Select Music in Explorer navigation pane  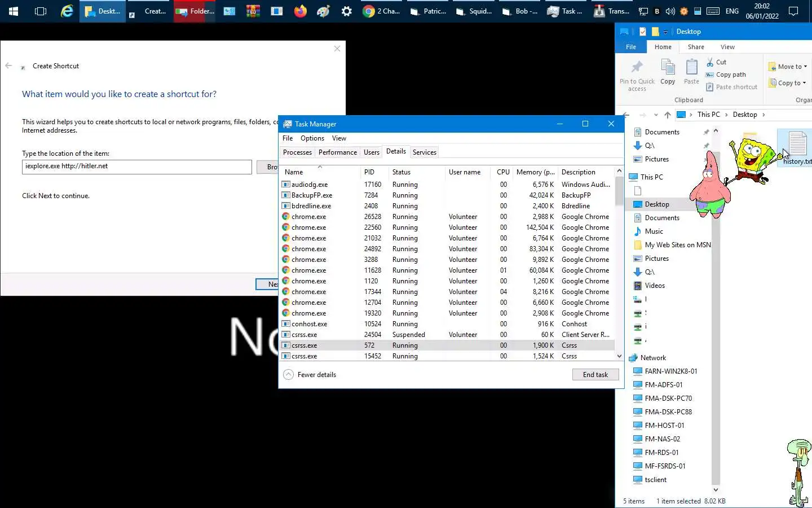pos(654,231)
